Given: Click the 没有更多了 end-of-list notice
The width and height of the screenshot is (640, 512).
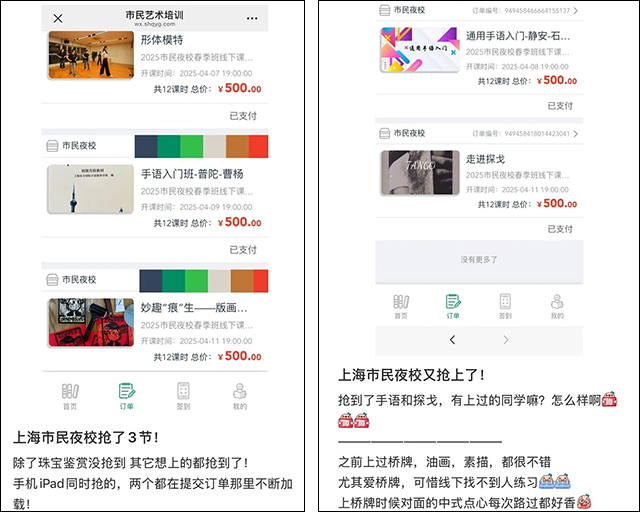Looking at the screenshot, I should pyautogui.click(x=479, y=260).
